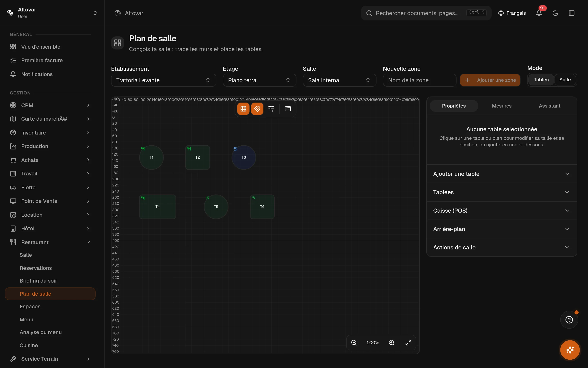
Task: Toggle dark mode moon icon
Action: click(555, 13)
